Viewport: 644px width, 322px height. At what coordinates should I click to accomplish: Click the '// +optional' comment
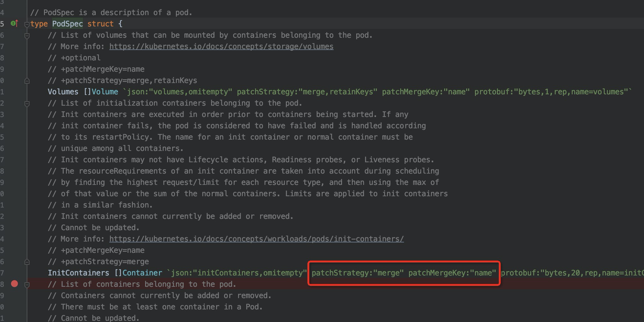(x=74, y=58)
